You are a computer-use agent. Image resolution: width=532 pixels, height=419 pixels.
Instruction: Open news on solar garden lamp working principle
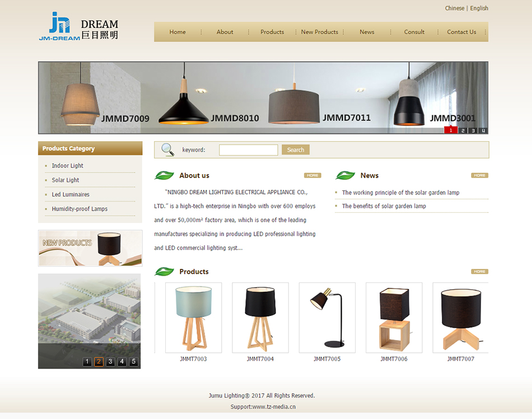coord(401,192)
